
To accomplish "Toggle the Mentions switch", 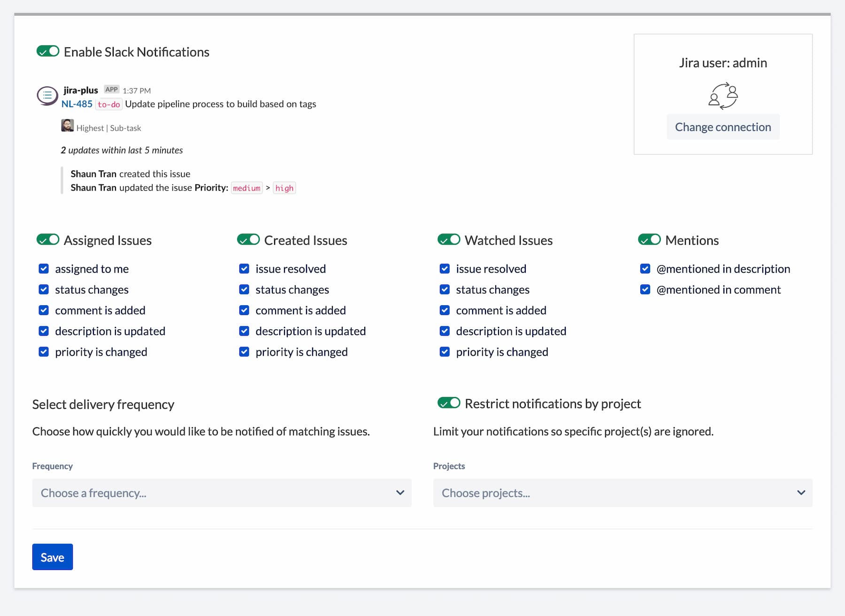I will tap(649, 240).
